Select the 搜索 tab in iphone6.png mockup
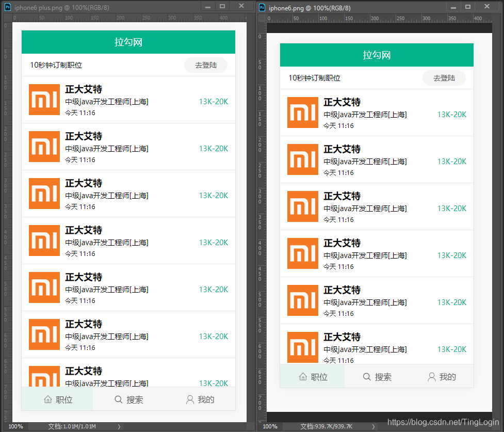The image size is (504, 432). pyautogui.click(x=377, y=376)
